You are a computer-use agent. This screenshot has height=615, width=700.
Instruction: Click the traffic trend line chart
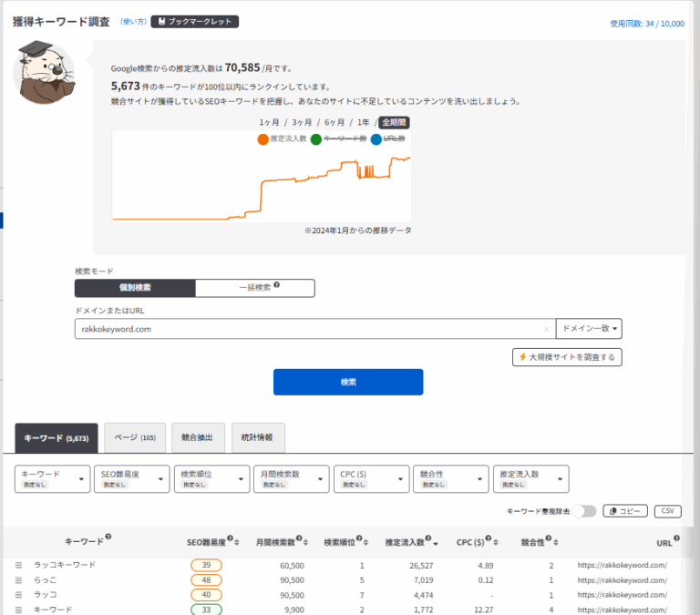pyautogui.click(x=262, y=176)
